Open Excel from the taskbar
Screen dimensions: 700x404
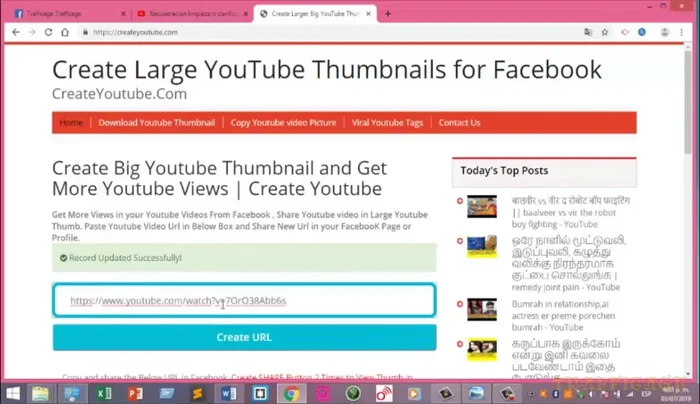pyautogui.click(x=103, y=394)
